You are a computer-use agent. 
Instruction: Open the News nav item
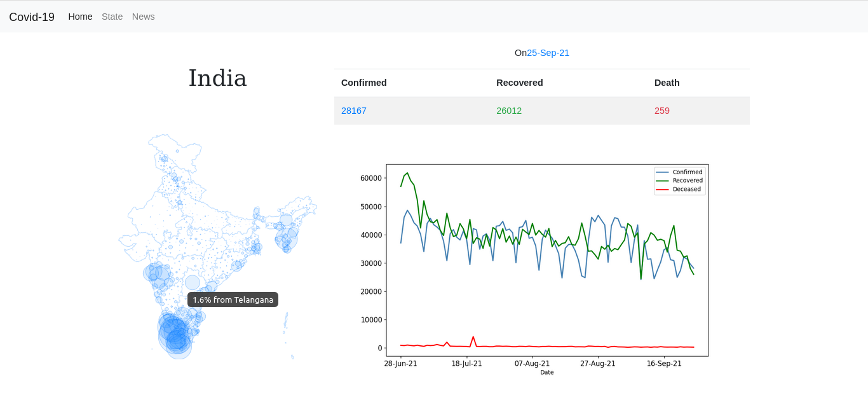144,17
